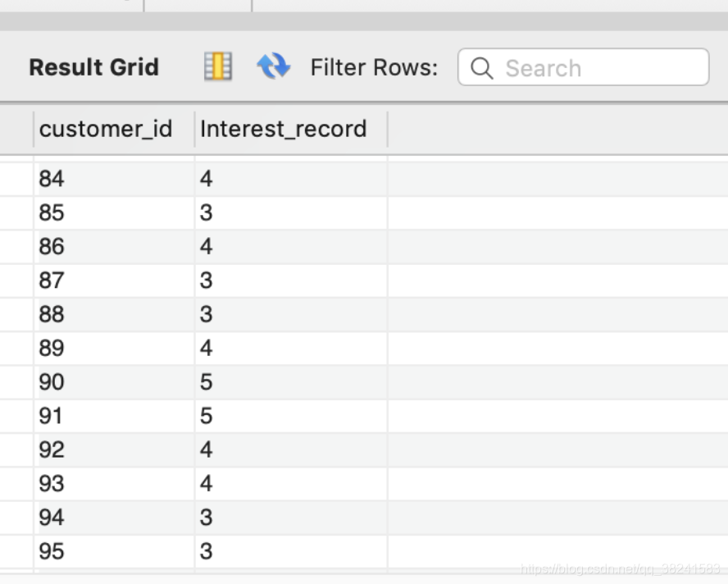Image resolution: width=728 pixels, height=584 pixels.
Task: Click Interest_record value in row 86
Action: 291,247
